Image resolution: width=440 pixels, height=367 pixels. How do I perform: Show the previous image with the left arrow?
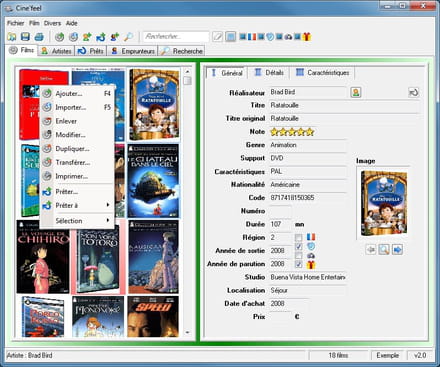pos(371,249)
